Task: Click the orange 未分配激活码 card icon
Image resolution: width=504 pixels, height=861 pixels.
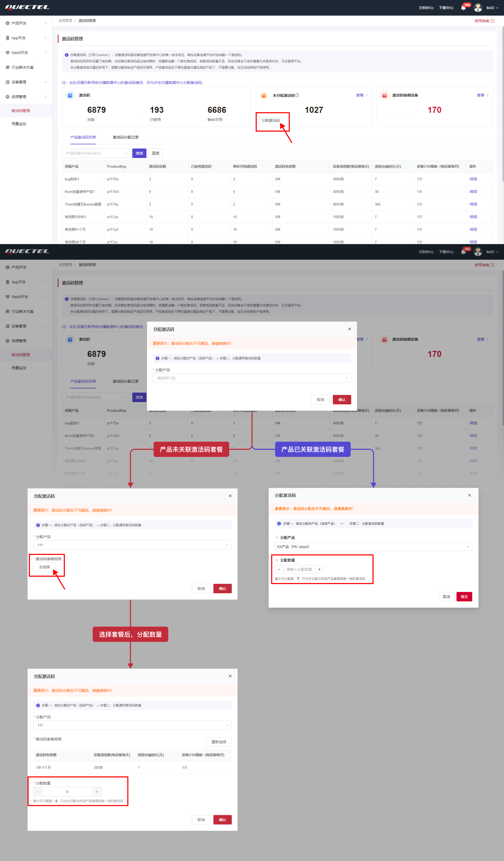Action: coord(264,96)
